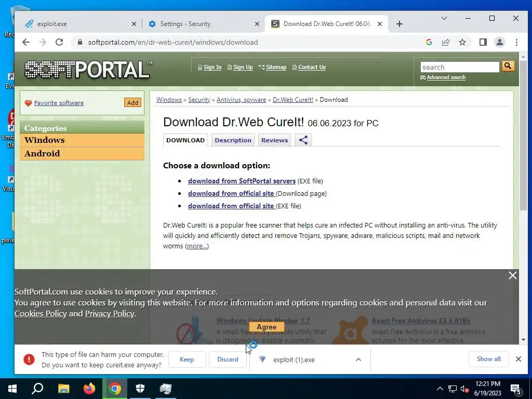Image resolution: width=532 pixels, height=399 pixels.
Task: Click the Sign Up link
Action: tap(243, 67)
